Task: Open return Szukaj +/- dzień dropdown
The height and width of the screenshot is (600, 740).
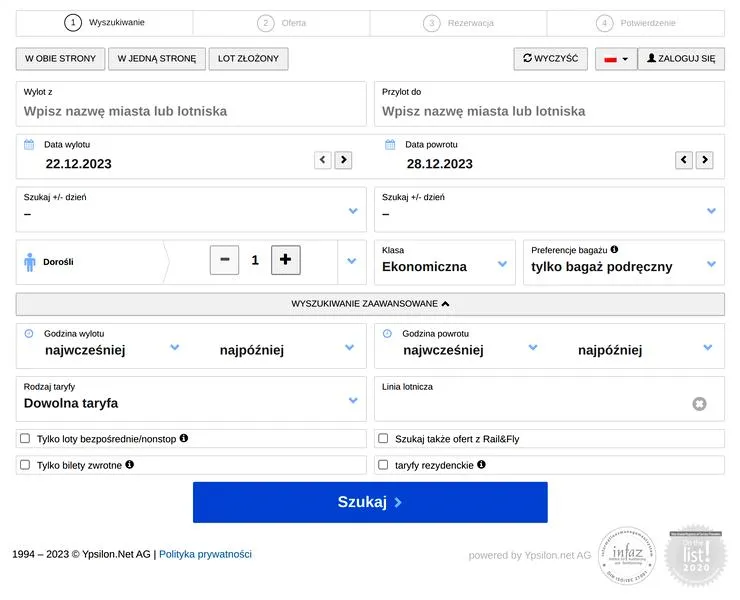Action: (x=549, y=210)
